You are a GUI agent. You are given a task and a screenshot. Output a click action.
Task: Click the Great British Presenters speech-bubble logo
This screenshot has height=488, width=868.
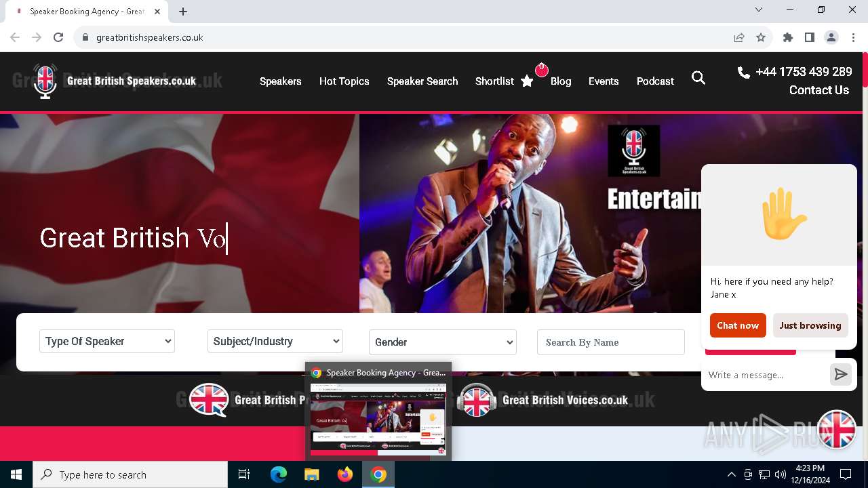click(x=209, y=400)
